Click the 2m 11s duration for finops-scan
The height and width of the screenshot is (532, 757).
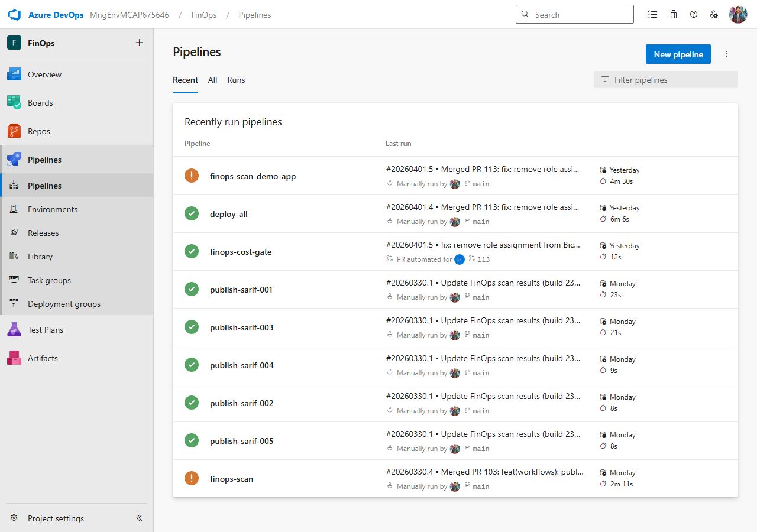coord(622,484)
